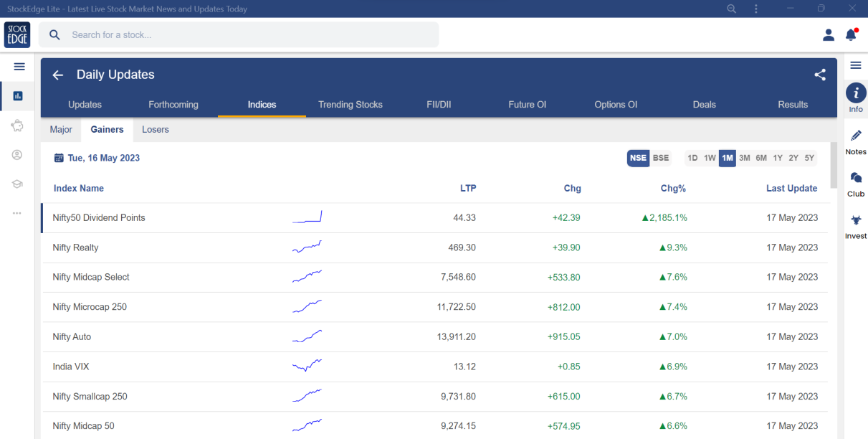
Task: Open the notifications bell
Action: [x=851, y=34]
